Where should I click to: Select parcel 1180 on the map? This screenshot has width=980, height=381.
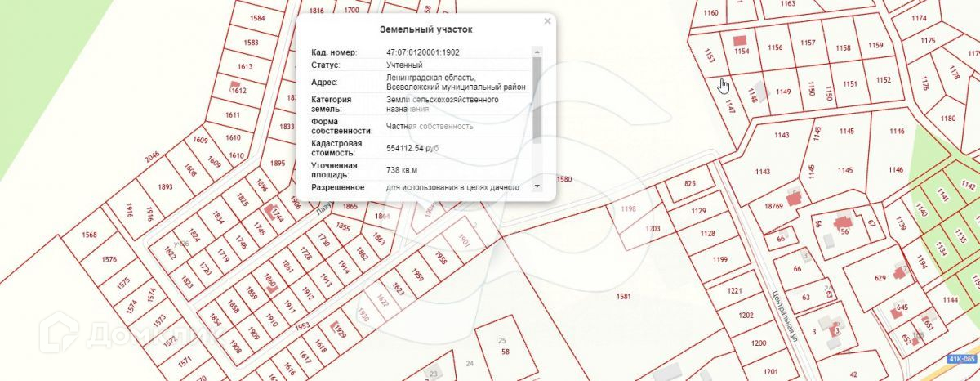tap(947, 119)
